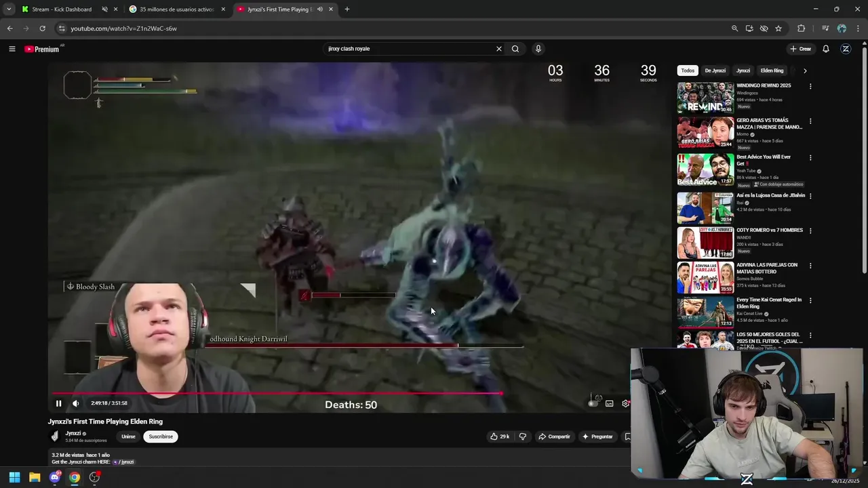This screenshot has width=868, height=488.
Task: Clear the search box with the X
Action: 499,49
